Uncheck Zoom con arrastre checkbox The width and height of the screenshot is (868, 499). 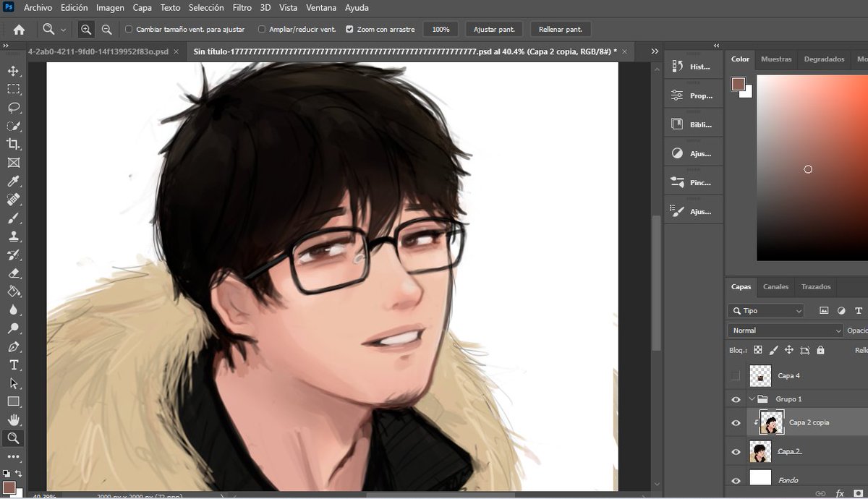coord(349,30)
